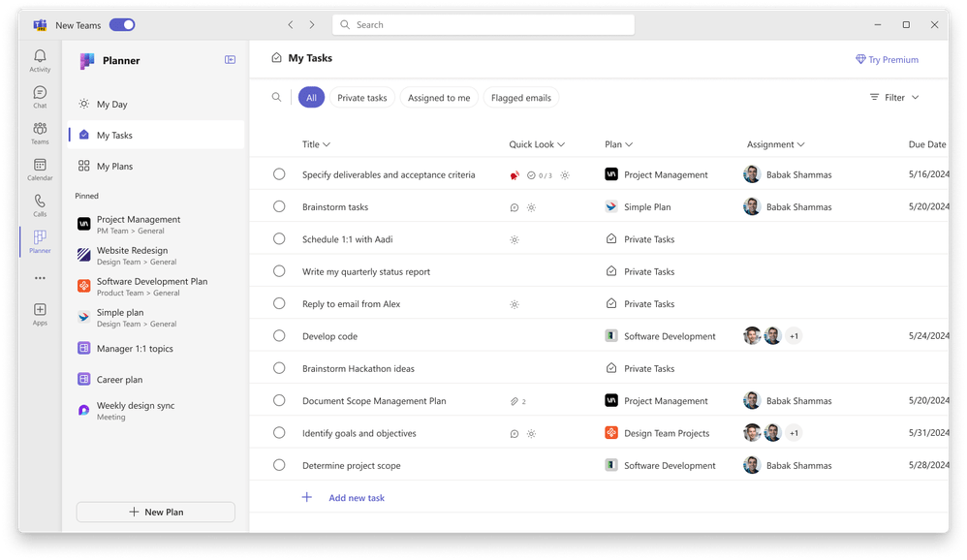Viewport: 967px width, 560px height.
Task: Click the task list search magnifier icon
Action: [x=276, y=98]
